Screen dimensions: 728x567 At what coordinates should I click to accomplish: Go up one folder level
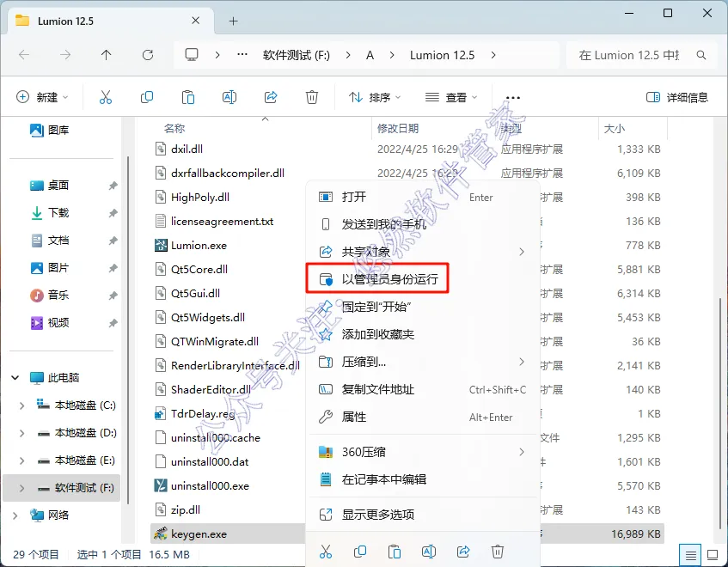tap(107, 55)
